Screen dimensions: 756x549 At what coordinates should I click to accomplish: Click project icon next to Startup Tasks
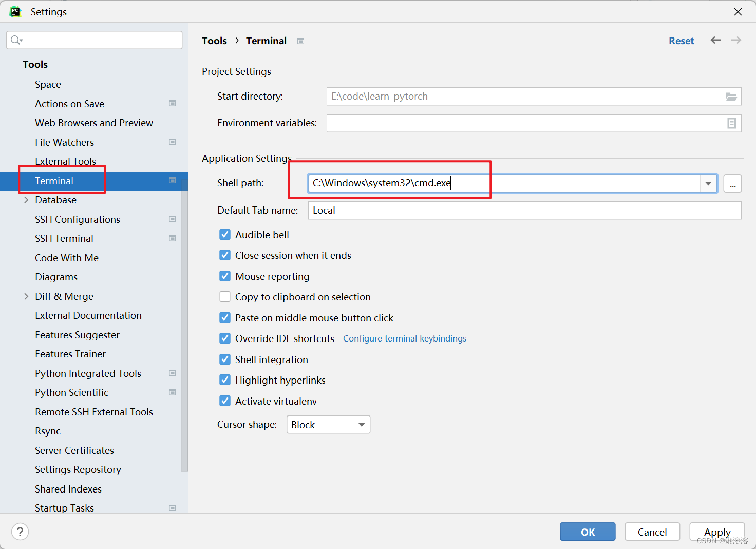pyautogui.click(x=173, y=508)
